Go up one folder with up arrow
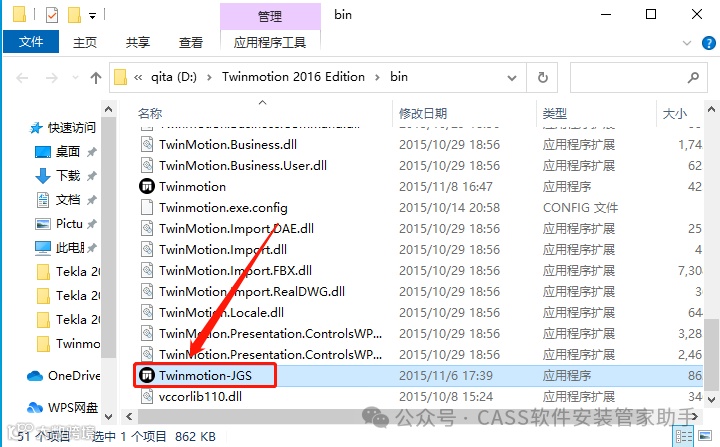Image resolution: width=720 pixels, height=447 pixels. tap(96, 78)
